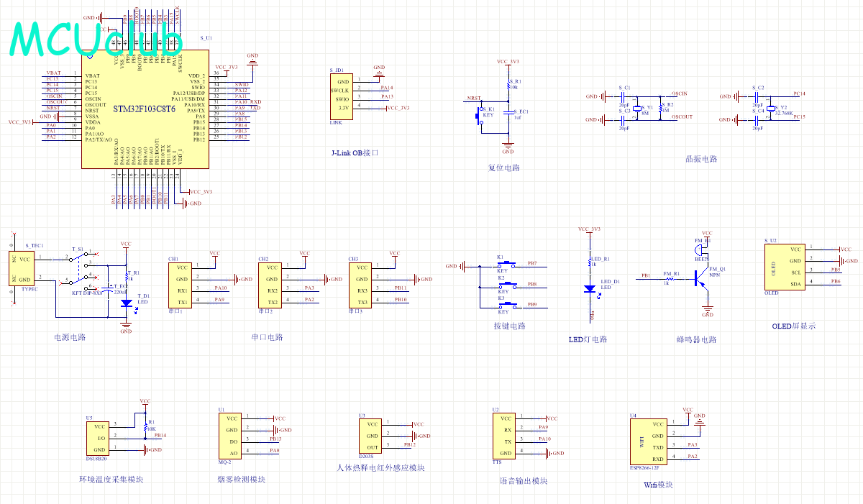Click the LED_D1 diode symbol
The width and height of the screenshot is (863, 504).
(590, 288)
